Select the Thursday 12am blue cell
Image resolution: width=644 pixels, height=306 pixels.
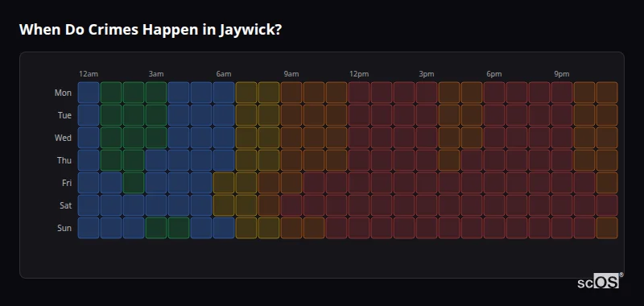point(89,160)
